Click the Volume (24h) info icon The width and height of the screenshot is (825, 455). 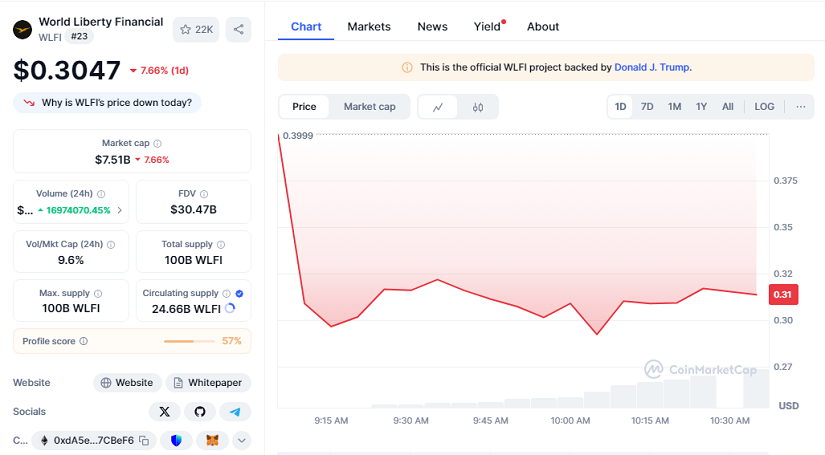(x=101, y=194)
